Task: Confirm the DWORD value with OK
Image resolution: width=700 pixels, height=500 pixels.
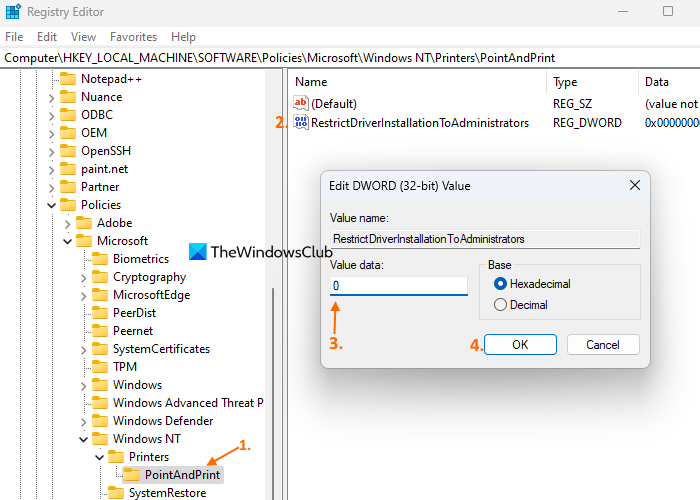Action: pos(520,345)
